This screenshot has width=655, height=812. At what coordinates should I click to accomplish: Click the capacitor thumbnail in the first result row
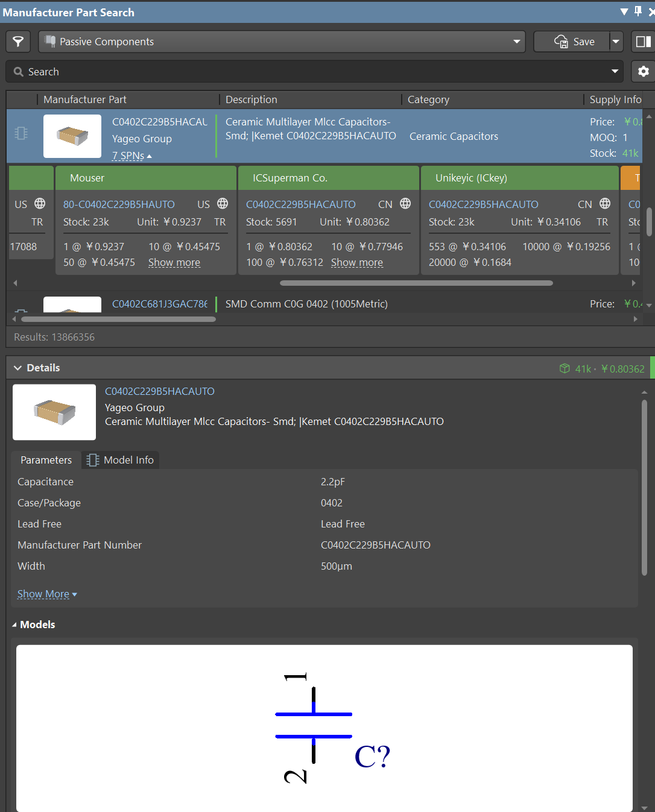72,136
